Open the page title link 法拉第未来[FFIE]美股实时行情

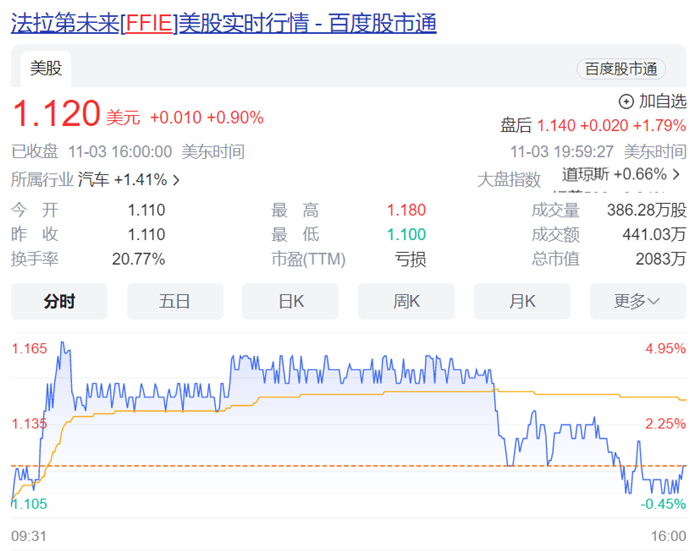pos(223,24)
